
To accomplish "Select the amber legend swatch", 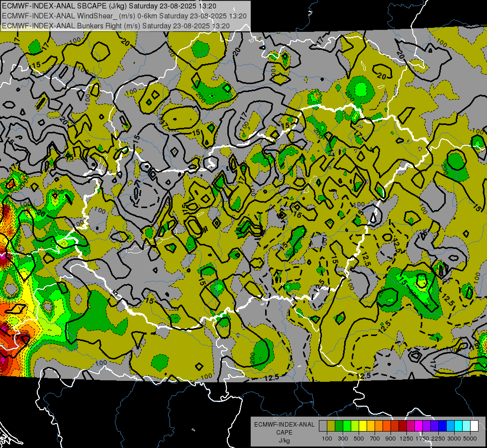I will coord(371,426).
